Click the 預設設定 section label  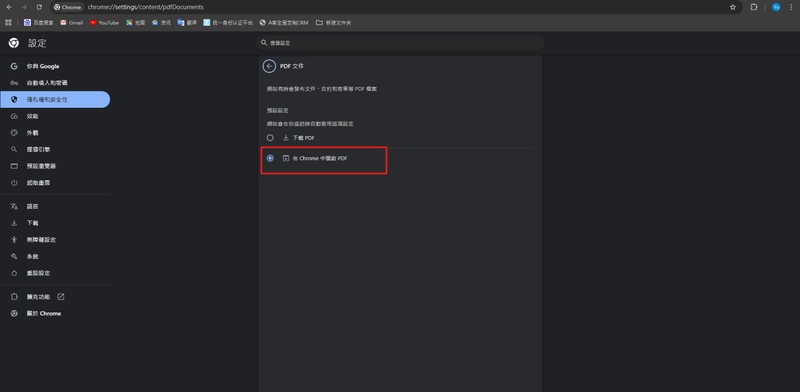click(x=278, y=110)
